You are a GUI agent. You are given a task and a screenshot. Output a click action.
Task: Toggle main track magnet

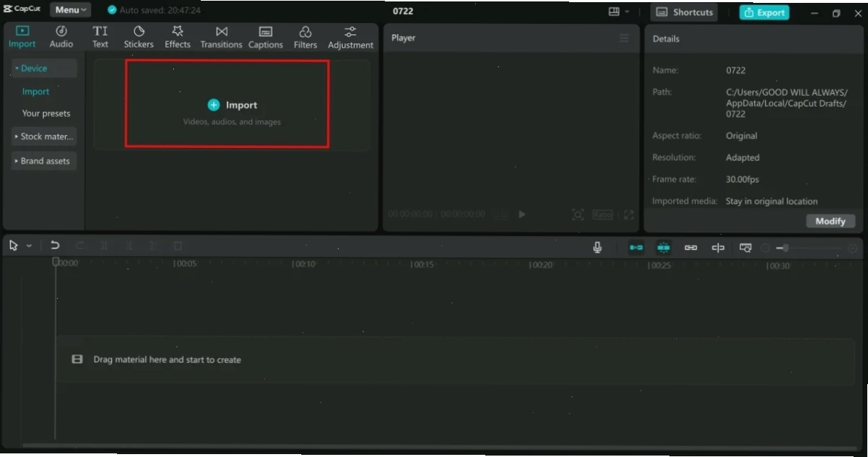636,248
